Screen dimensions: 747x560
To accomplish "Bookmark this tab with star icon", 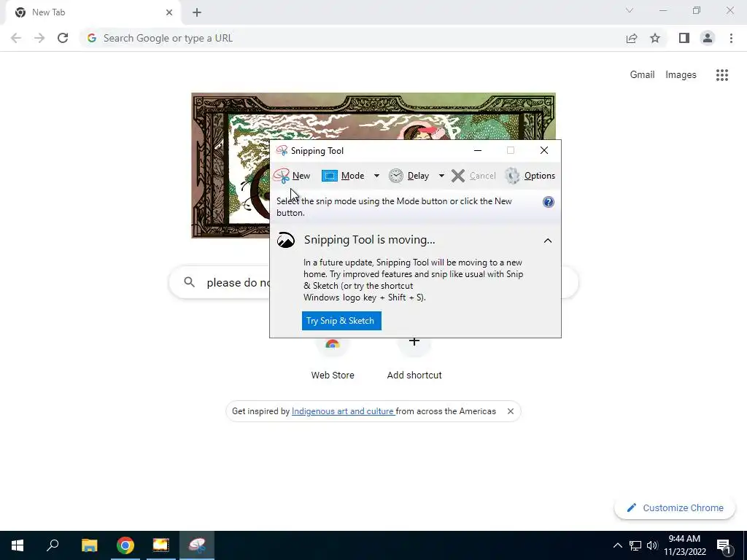I will (x=655, y=38).
